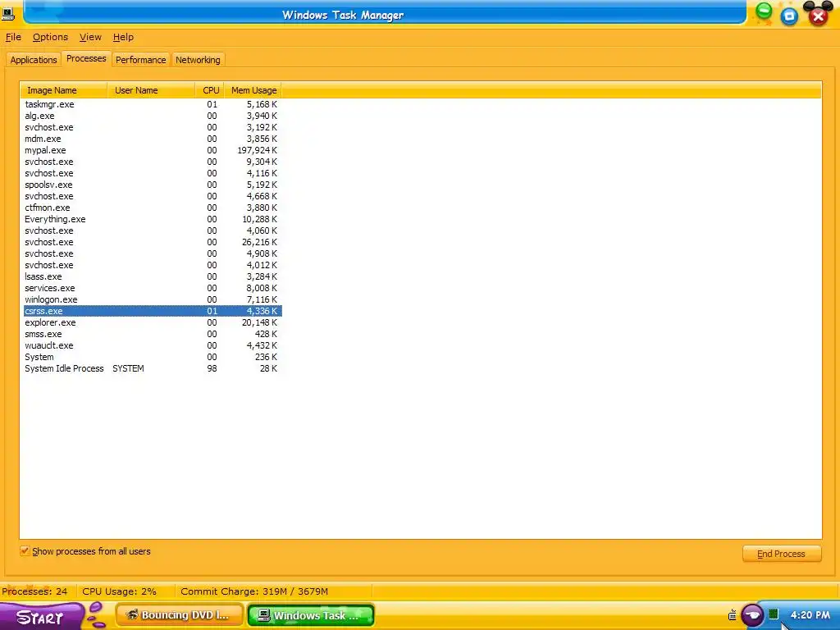Image resolution: width=840 pixels, height=630 pixels.
Task: Click the Commit Charge status entry
Action: click(x=254, y=591)
